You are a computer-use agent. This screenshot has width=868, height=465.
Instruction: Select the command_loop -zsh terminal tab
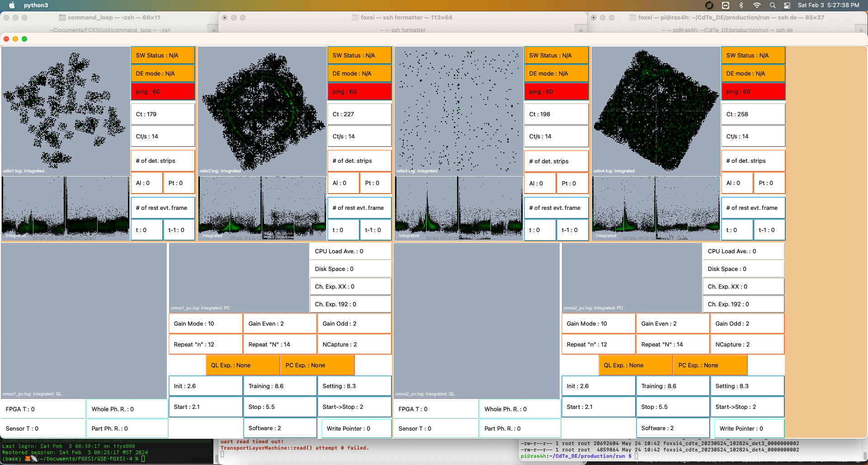click(109, 30)
